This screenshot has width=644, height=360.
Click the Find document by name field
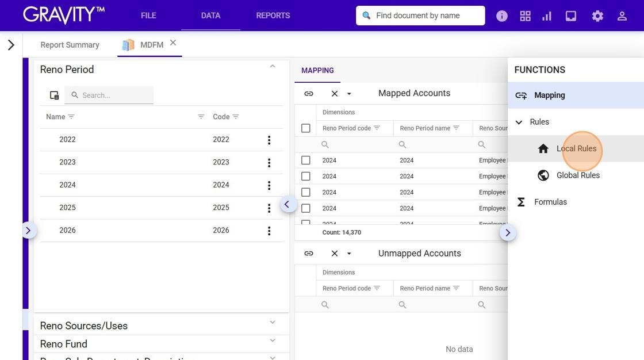[x=420, y=16]
